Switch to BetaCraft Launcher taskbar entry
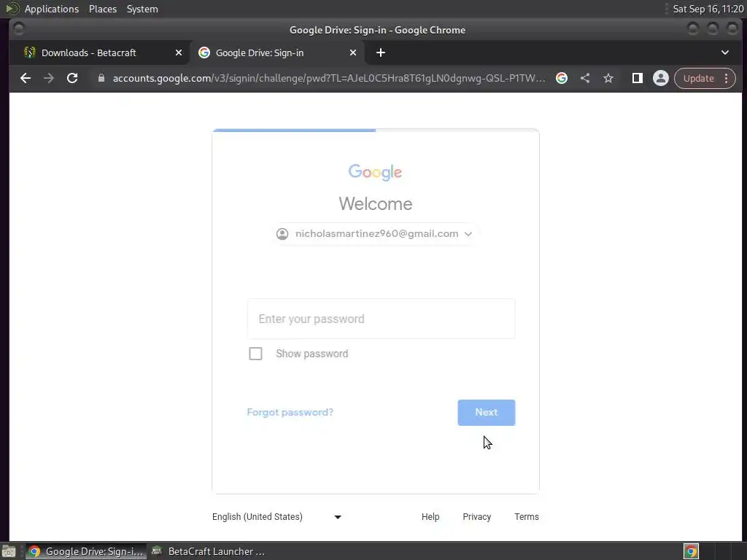The height and width of the screenshot is (560, 747). (208, 551)
